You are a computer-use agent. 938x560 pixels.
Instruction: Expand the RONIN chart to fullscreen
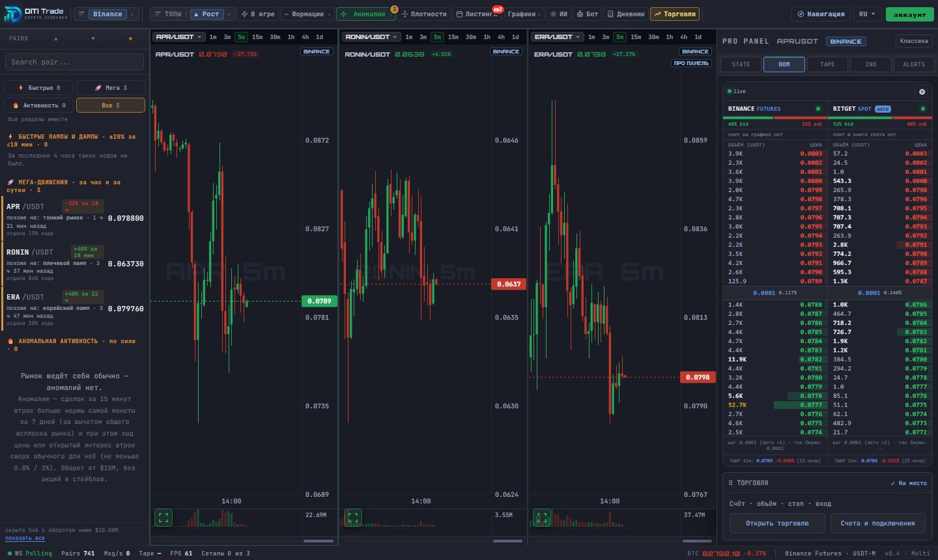[353, 518]
